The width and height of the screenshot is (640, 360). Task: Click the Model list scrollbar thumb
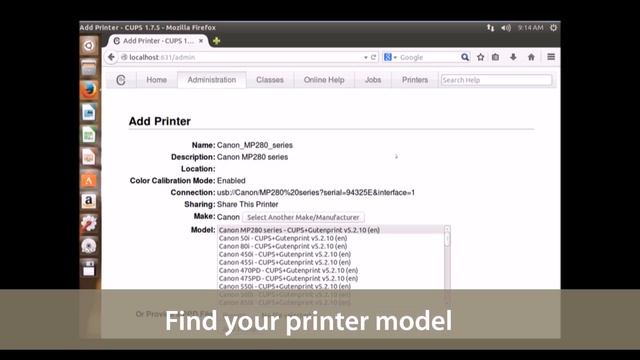click(447, 239)
